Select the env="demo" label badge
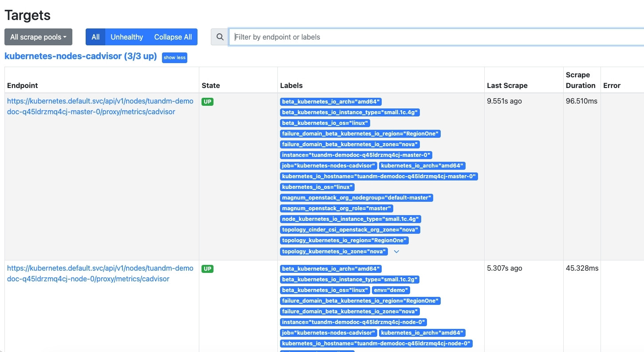 click(x=391, y=290)
